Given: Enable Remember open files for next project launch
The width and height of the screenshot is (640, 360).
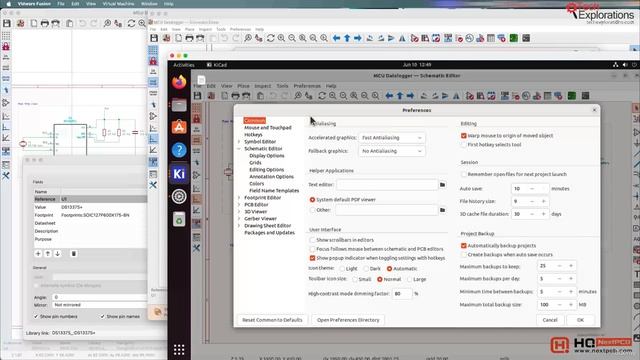Looking at the screenshot, I should pos(464,174).
